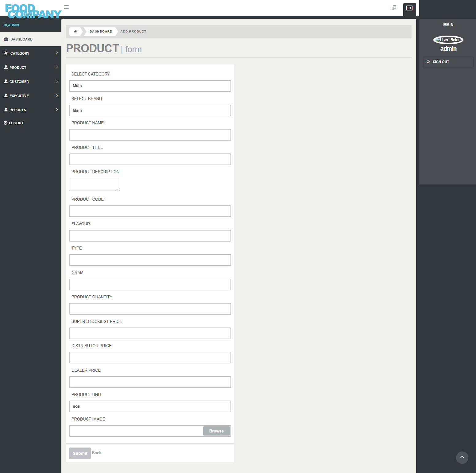The image size is (476, 473).
Task: Click the admin User Picture avatar
Action: (x=448, y=40)
